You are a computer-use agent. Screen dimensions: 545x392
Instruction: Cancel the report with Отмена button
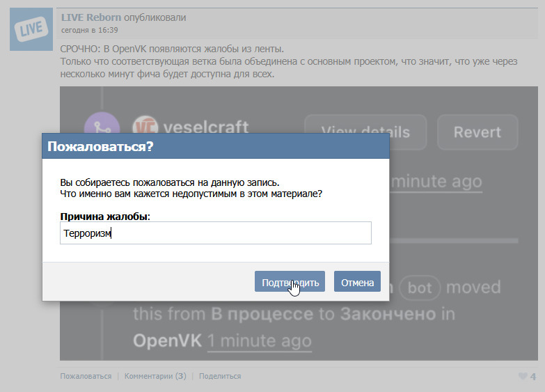357,281
